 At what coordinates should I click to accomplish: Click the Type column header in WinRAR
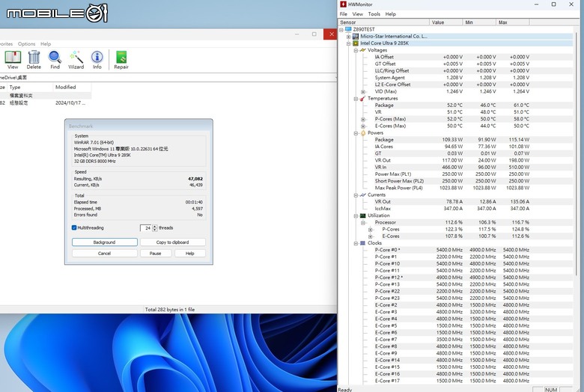[x=30, y=87]
